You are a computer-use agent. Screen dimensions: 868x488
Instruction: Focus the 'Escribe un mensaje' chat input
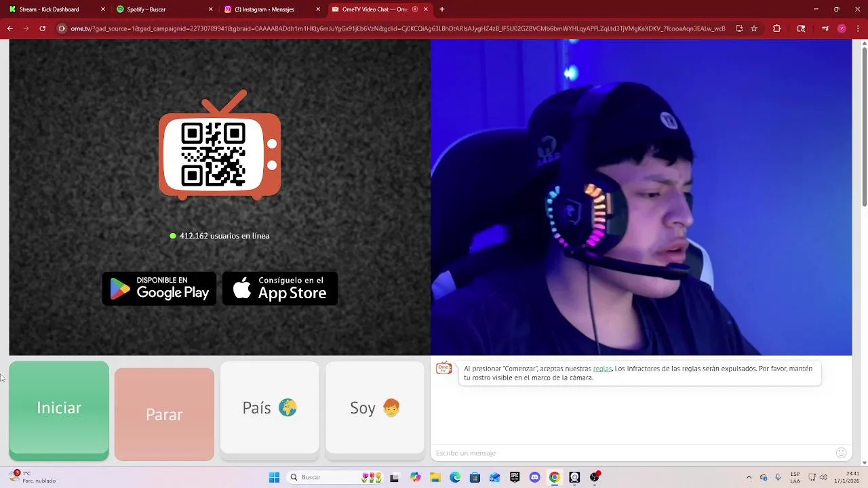[x=631, y=453]
